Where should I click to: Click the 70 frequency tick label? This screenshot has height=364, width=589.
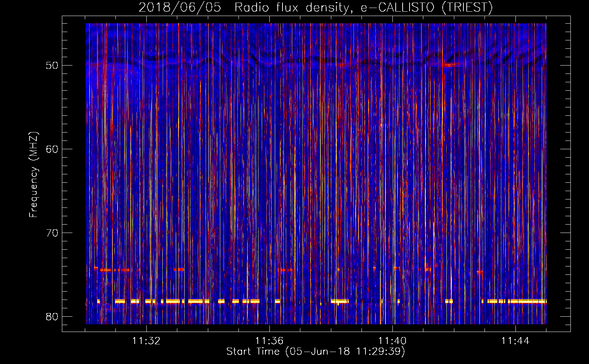52,233
